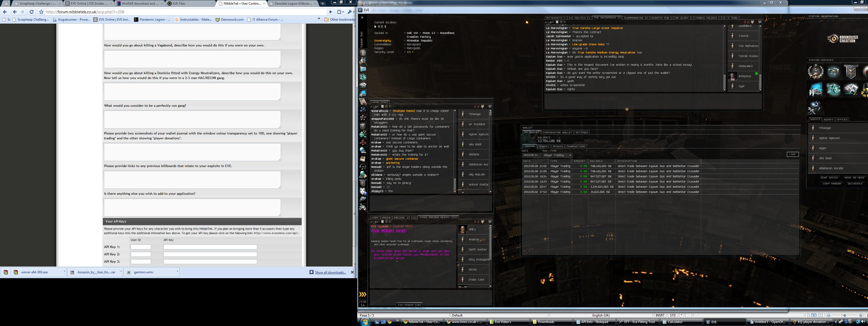This screenshot has height=326, width=868.
Task: Open the Character Sheet sidebar icon
Action: coord(363,53)
